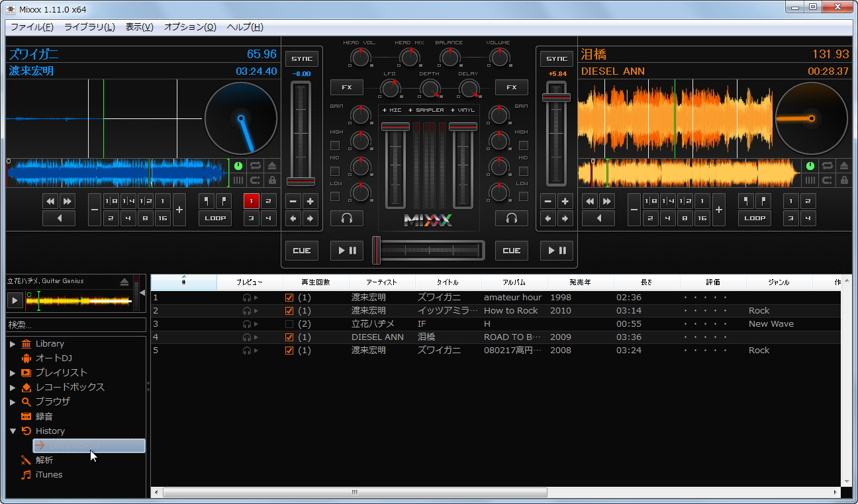Click the 検索 search field
Image resolution: width=858 pixels, height=504 pixels.
pos(75,325)
